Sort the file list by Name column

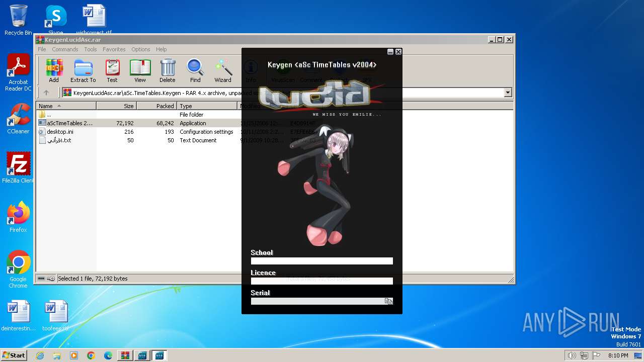click(66, 106)
